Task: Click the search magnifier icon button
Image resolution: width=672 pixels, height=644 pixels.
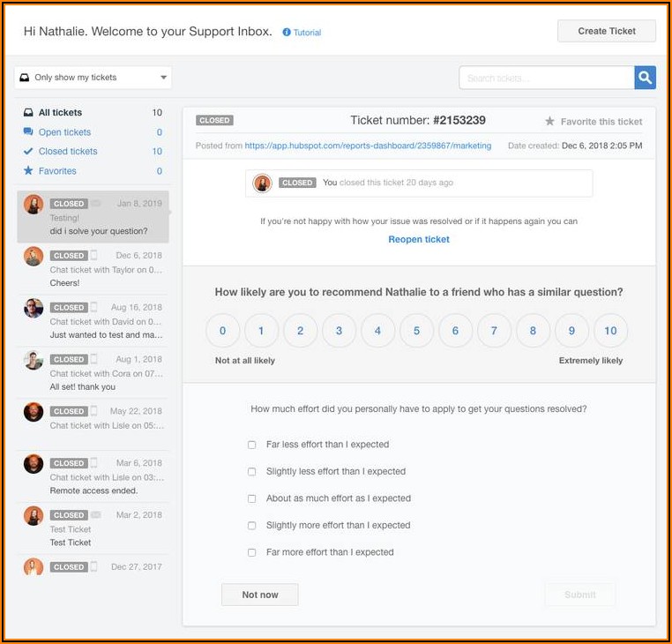Action: [x=646, y=78]
